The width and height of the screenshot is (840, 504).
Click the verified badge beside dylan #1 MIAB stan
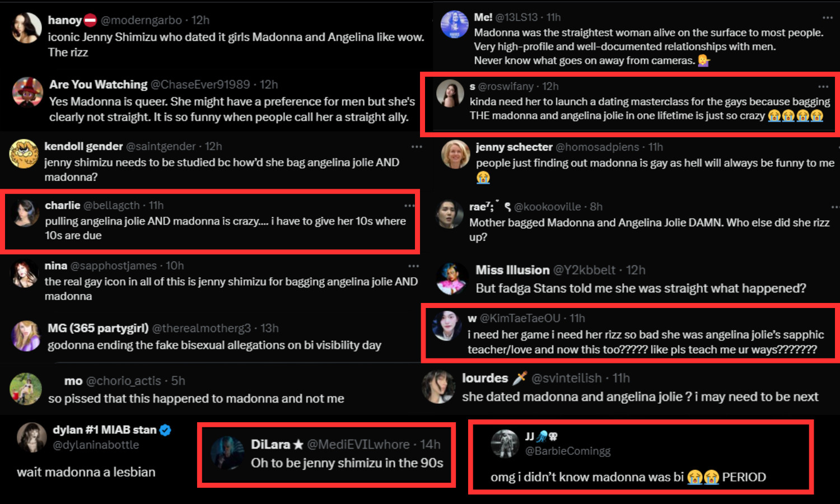(165, 430)
